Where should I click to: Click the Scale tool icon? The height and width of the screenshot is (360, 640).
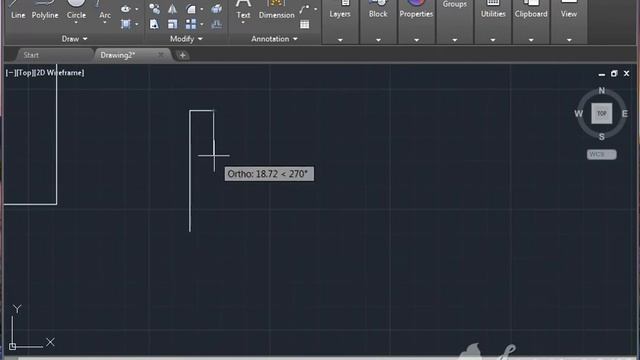point(173,24)
